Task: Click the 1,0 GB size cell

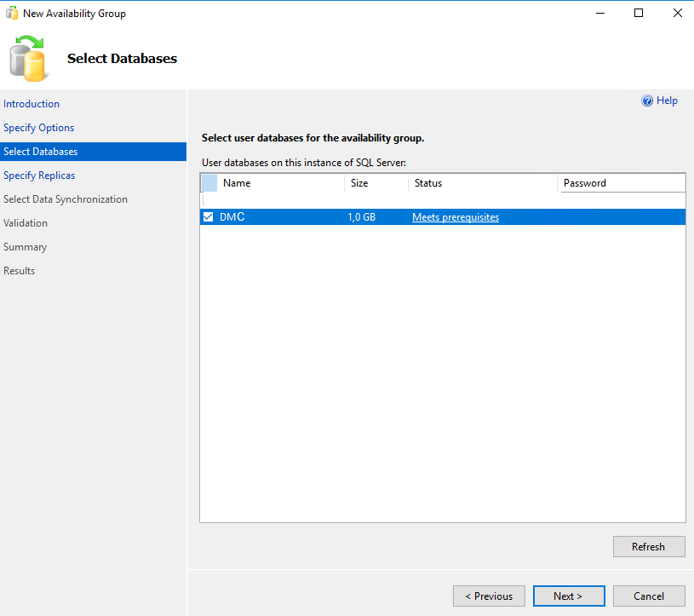Action: (x=362, y=217)
